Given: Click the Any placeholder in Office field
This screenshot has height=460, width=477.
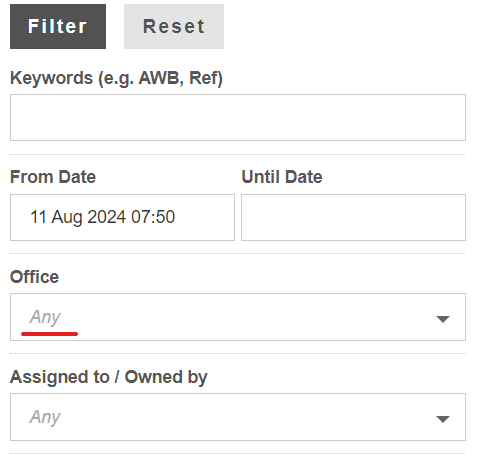Looking at the screenshot, I should (45, 317).
